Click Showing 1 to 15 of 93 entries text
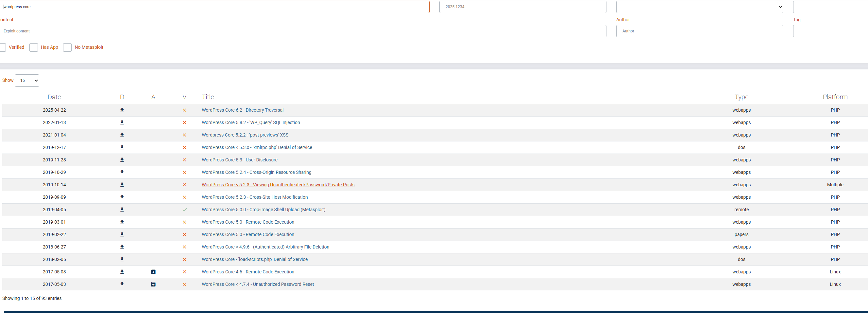The height and width of the screenshot is (313, 868). tap(32, 299)
